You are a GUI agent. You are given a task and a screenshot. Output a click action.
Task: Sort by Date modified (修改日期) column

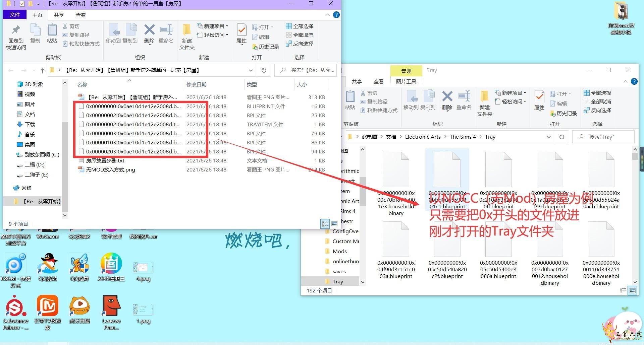214,84
